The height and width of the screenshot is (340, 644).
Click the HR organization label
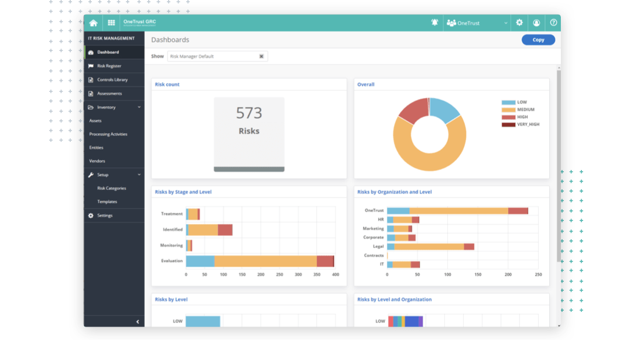pos(381,220)
